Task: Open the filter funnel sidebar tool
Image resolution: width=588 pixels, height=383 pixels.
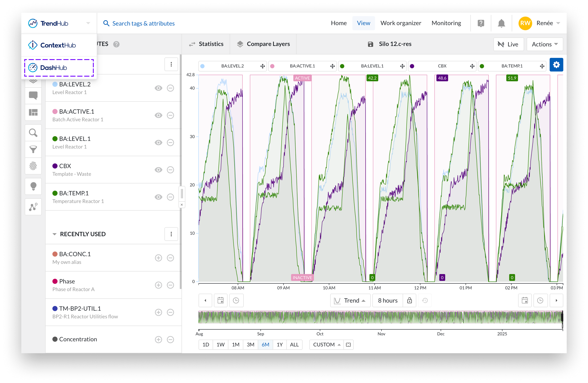Action: 33,149
